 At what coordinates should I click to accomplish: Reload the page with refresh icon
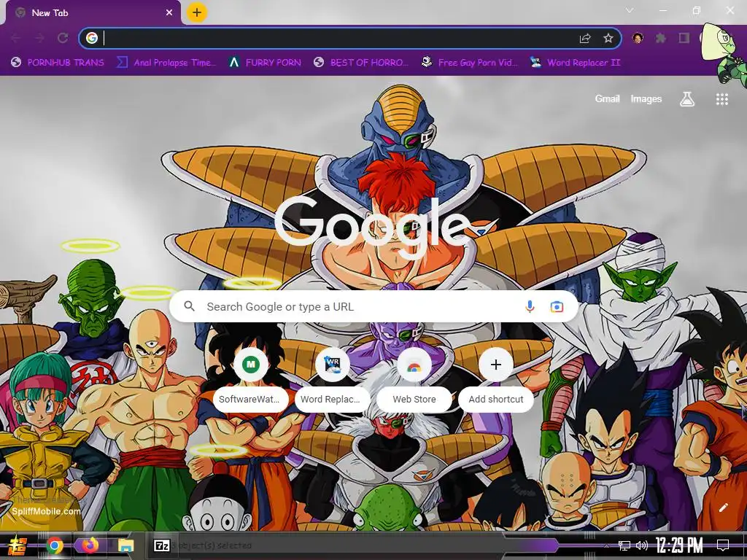pos(63,38)
